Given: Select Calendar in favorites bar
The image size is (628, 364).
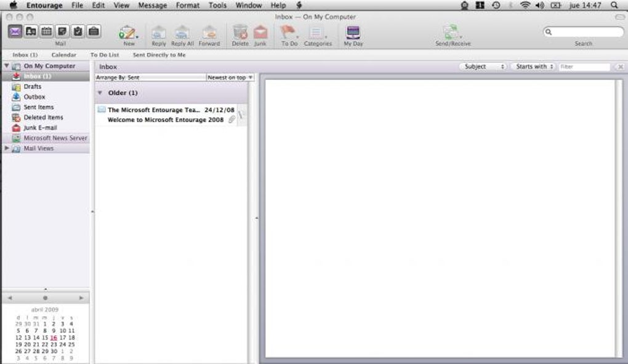Looking at the screenshot, I should click(x=63, y=55).
